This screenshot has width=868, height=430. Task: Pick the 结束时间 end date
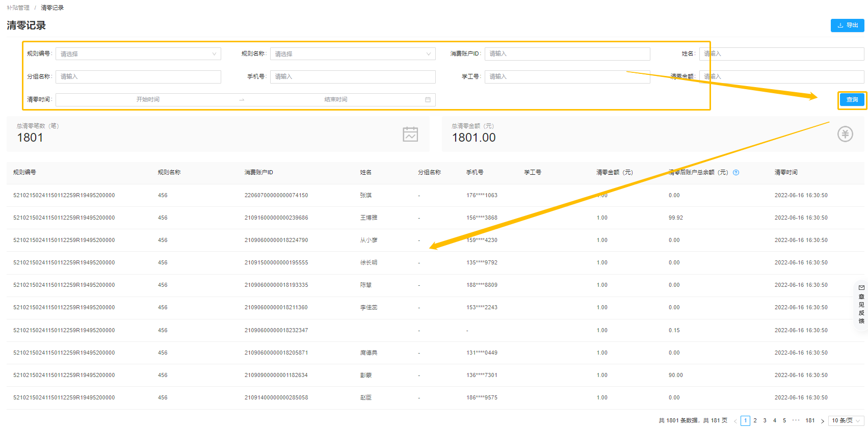coord(336,99)
